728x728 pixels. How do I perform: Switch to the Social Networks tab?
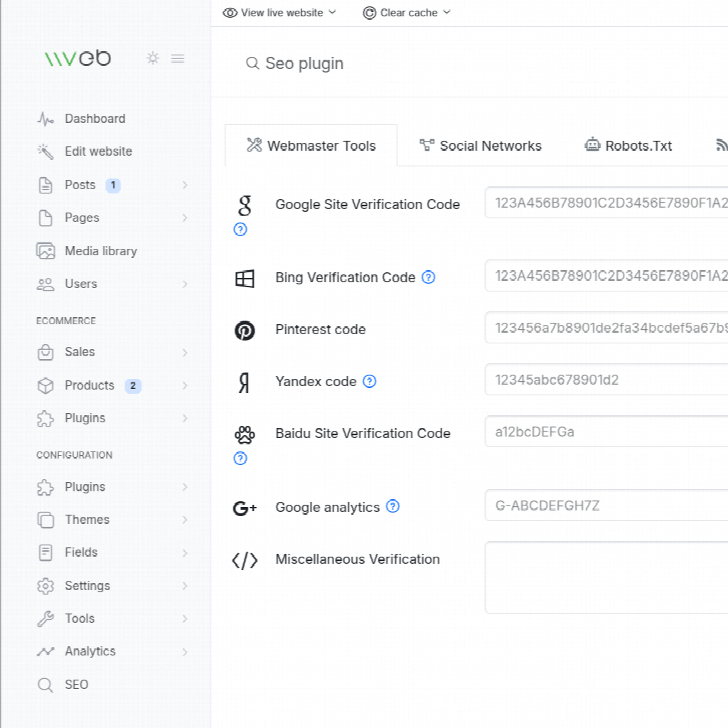(x=481, y=146)
